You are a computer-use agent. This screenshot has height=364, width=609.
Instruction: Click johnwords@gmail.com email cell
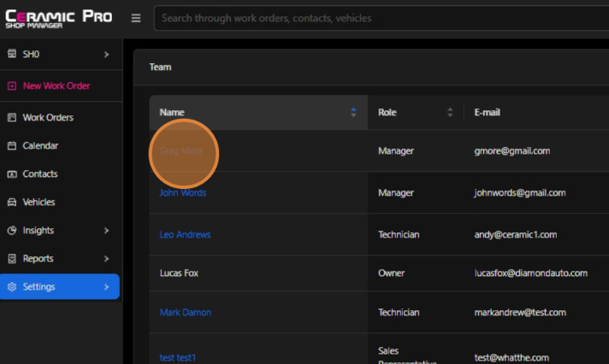[520, 193]
